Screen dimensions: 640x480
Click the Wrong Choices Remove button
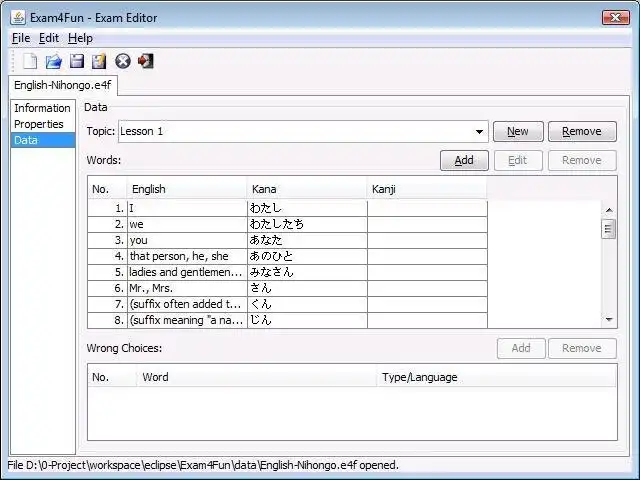pyautogui.click(x=582, y=348)
